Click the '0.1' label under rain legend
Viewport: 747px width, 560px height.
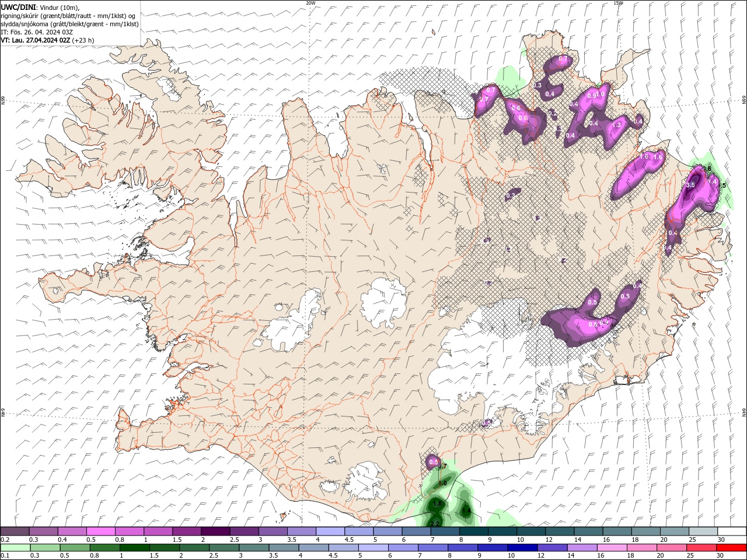[4, 555]
